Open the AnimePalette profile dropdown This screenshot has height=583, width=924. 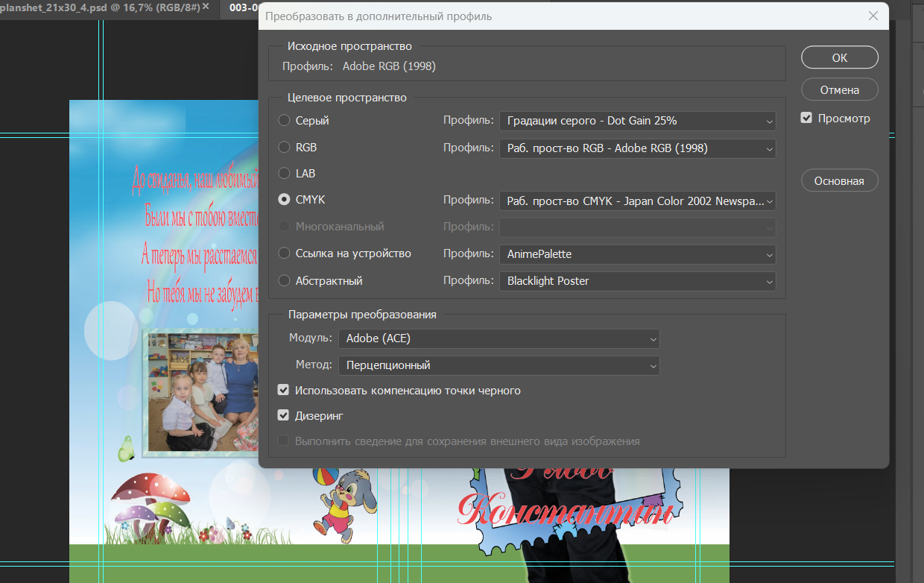pos(638,254)
